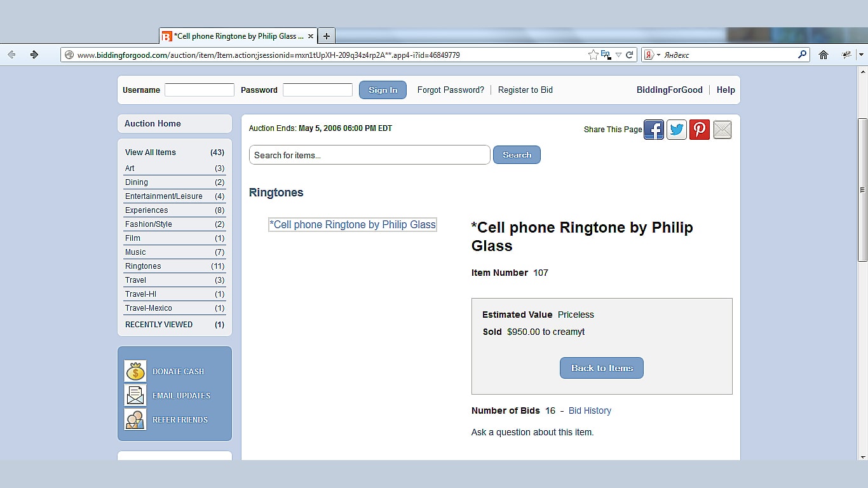Focus the Search for items field
The height and width of the screenshot is (488, 868).
[x=370, y=155]
